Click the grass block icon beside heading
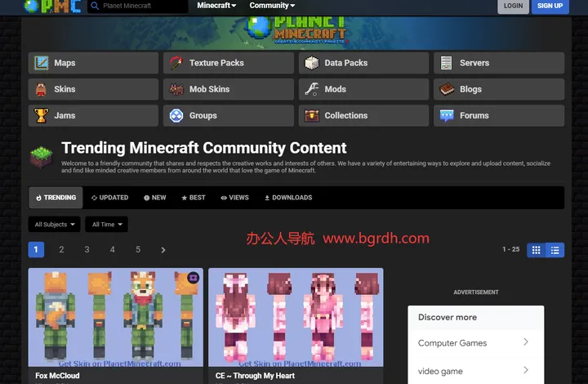Screen dimensions: 588x384 [x=42, y=157]
